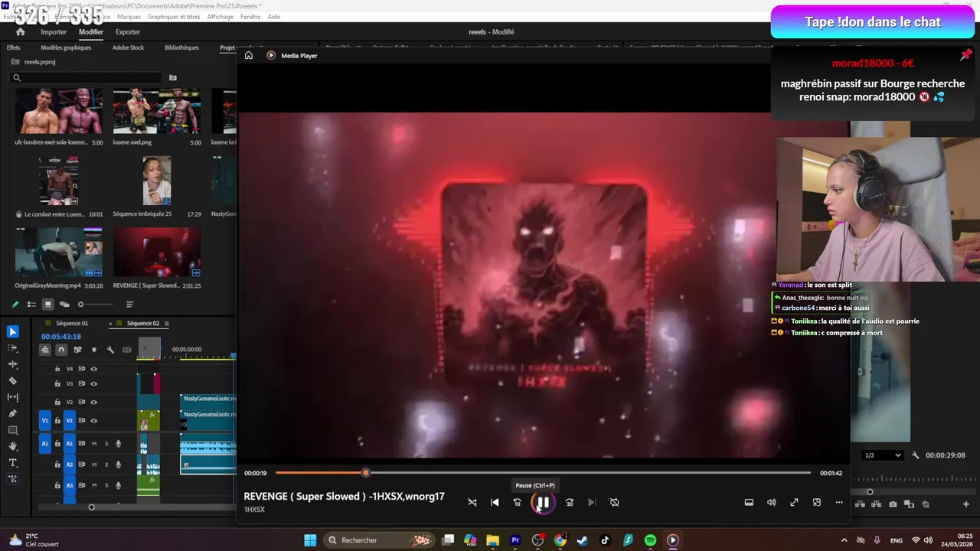Enter Media Player full screen mode
Image resolution: width=980 pixels, height=551 pixels.
click(x=794, y=502)
